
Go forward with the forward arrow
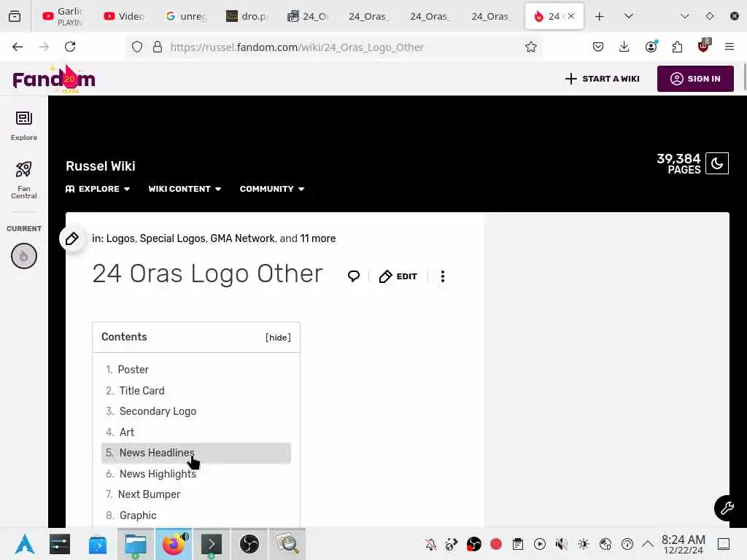44,47
